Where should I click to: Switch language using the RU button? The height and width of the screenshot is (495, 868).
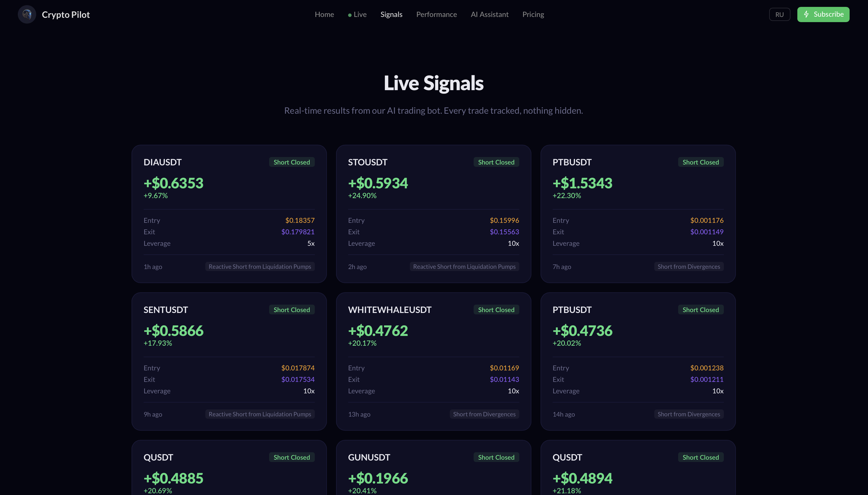pyautogui.click(x=779, y=14)
